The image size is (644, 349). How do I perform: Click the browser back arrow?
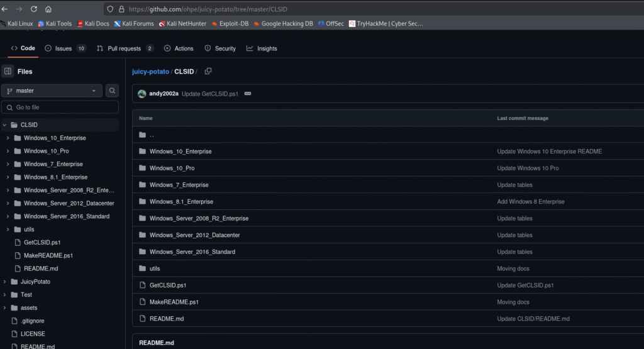point(6,9)
